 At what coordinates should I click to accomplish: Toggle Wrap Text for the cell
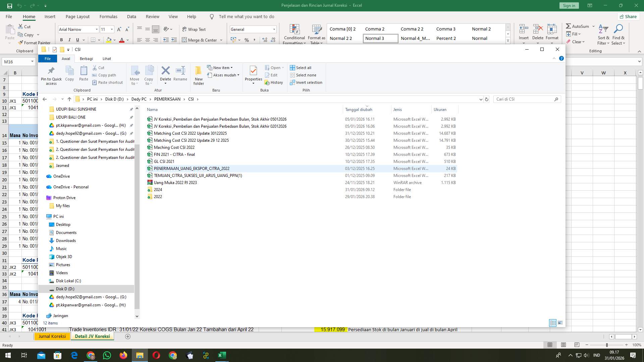(x=194, y=29)
